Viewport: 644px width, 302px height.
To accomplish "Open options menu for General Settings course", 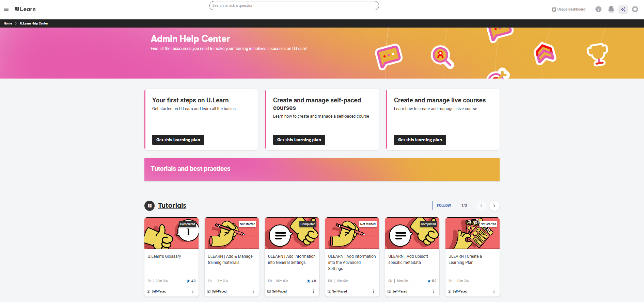I will 313,291.
